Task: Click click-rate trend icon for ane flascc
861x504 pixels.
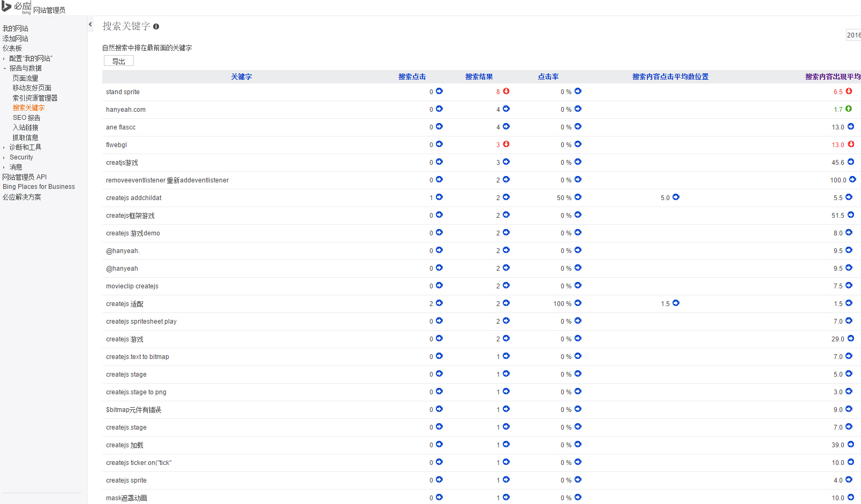Action: click(x=578, y=127)
